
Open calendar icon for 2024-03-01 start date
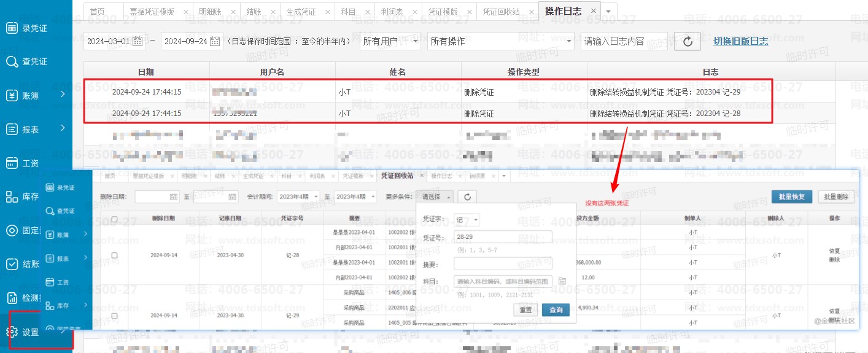click(x=138, y=41)
